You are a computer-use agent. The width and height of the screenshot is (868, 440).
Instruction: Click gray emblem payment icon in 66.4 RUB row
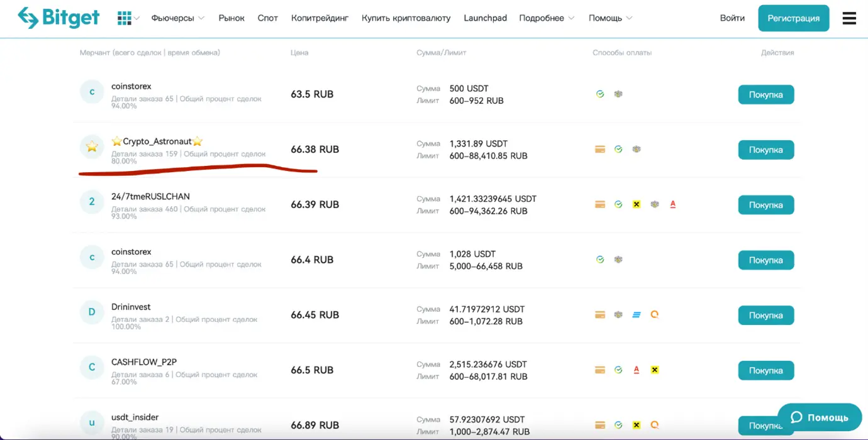coord(618,260)
